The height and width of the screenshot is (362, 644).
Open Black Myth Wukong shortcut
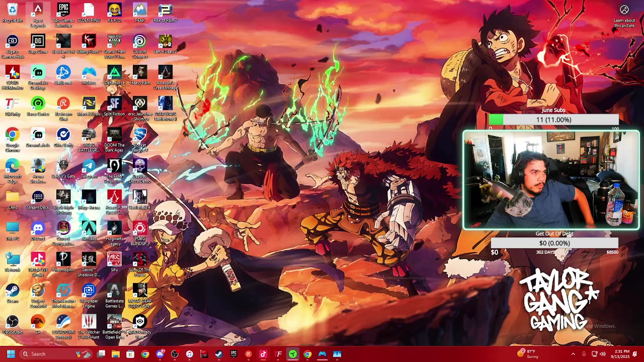click(x=63, y=202)
